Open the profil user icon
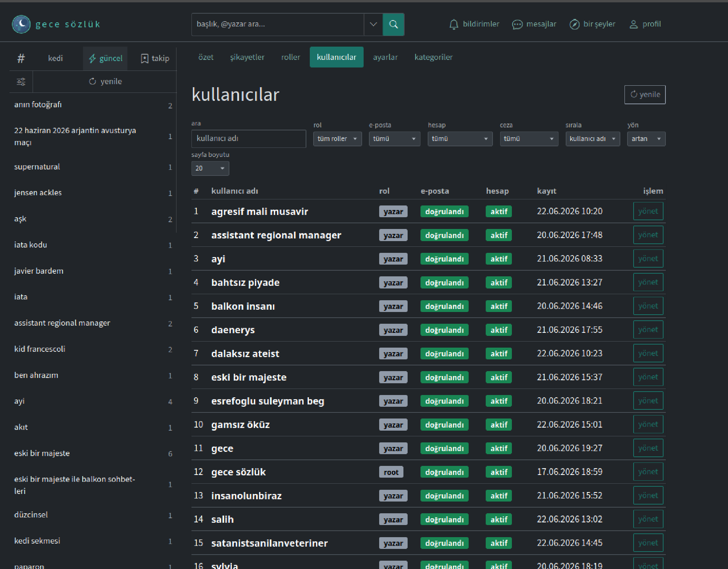 [x=634, y=24]
